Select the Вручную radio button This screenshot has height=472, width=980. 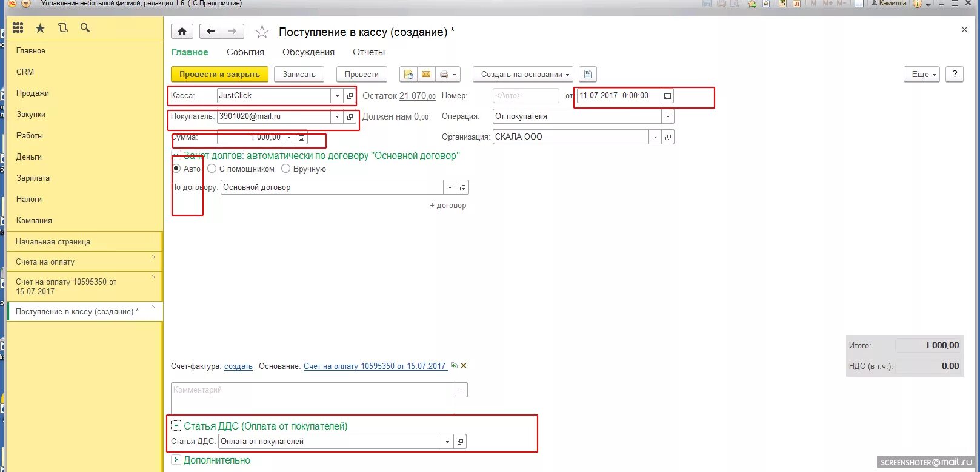point(285,169)
